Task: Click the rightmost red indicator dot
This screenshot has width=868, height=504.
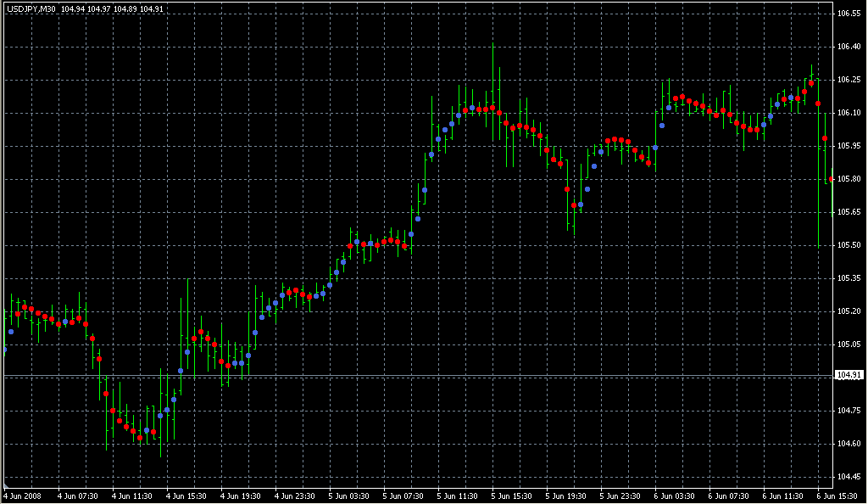Action: point(832,178)
